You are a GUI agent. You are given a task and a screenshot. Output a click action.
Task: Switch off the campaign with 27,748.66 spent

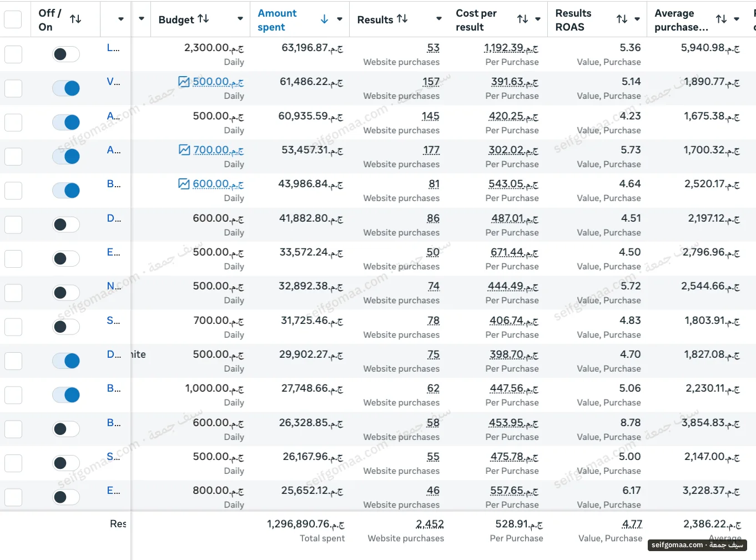(66, 394)
